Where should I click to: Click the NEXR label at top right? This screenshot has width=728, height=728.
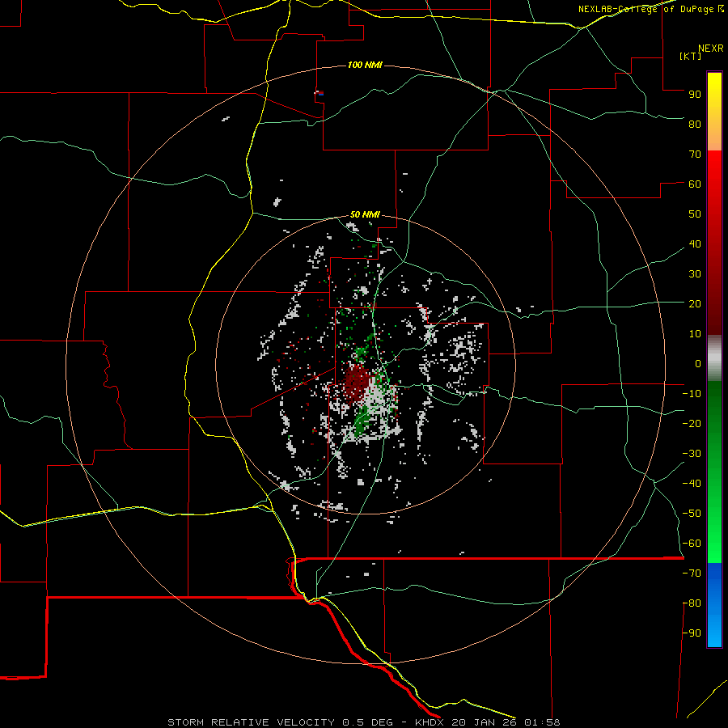coord(711,49)
